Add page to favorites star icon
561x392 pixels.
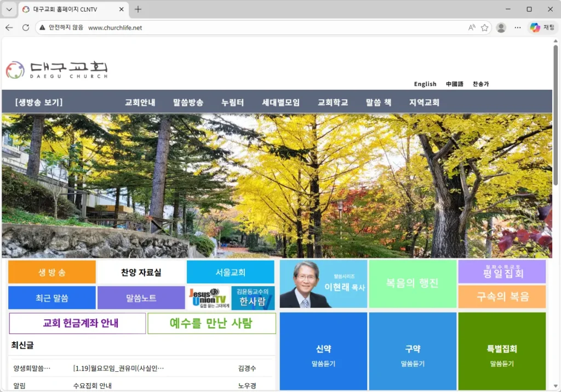484,27
